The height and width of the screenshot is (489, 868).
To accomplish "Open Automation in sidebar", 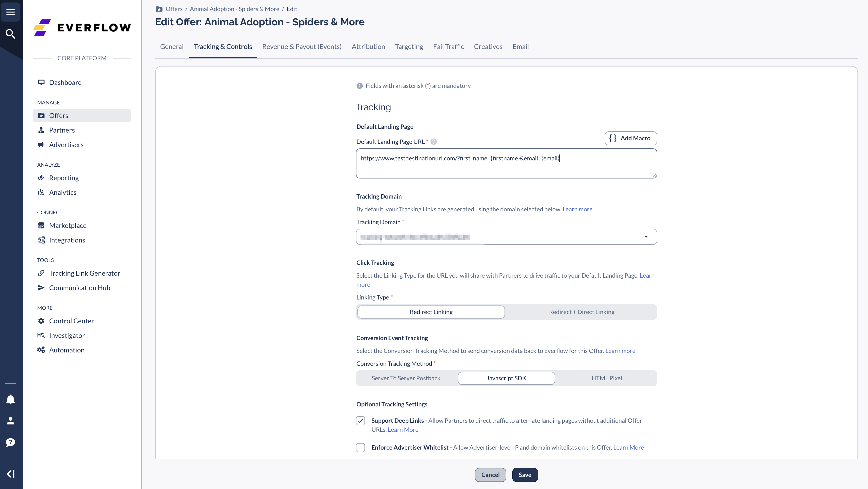I will coord(82,350).
